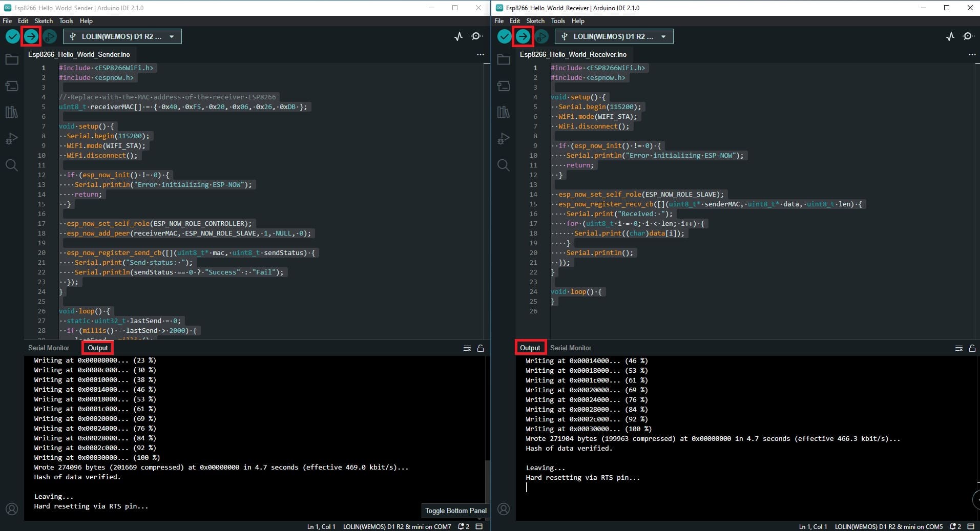Toggle bottom panel in Sender status bar

click(x=479, y=526)
